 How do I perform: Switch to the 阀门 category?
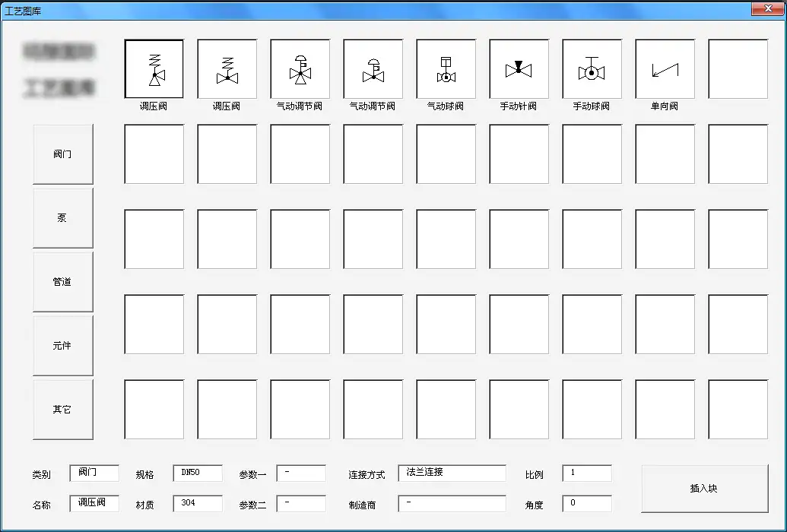point(63,154)
